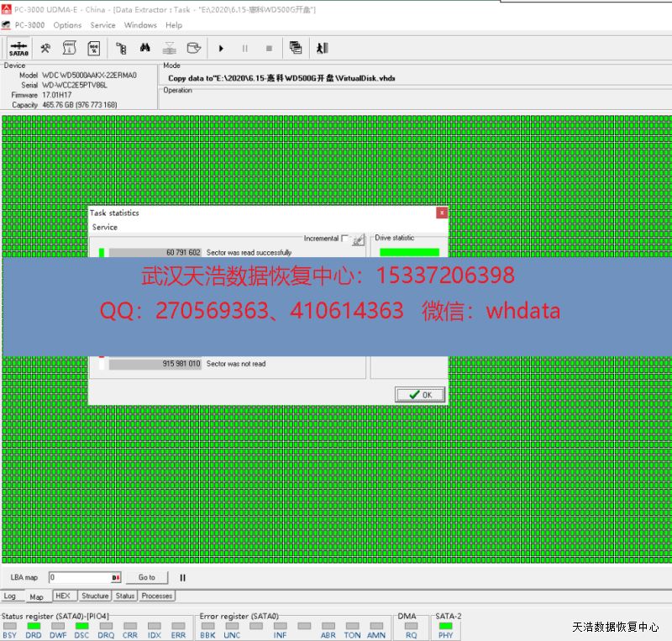672x641 pixels.
Task: Switch to the HEX tab
Action: point(63,596)
